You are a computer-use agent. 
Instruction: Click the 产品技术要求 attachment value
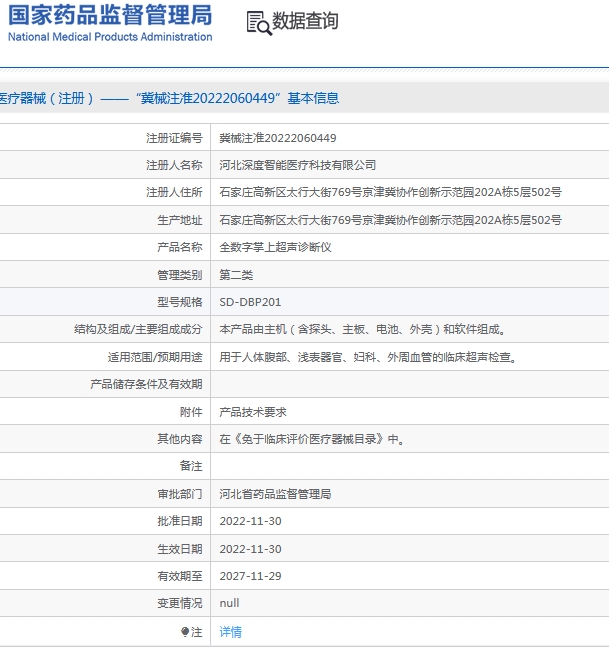253,412
